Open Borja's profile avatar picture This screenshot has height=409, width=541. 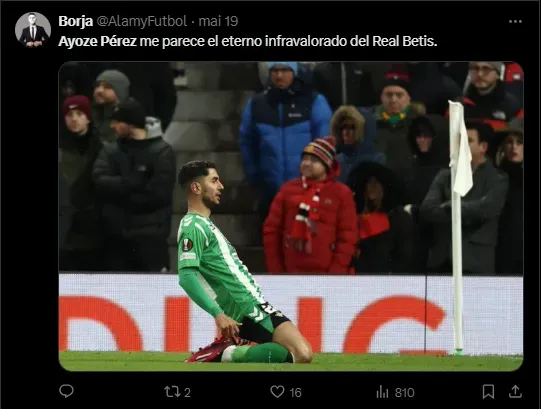[x=33, y=30]
